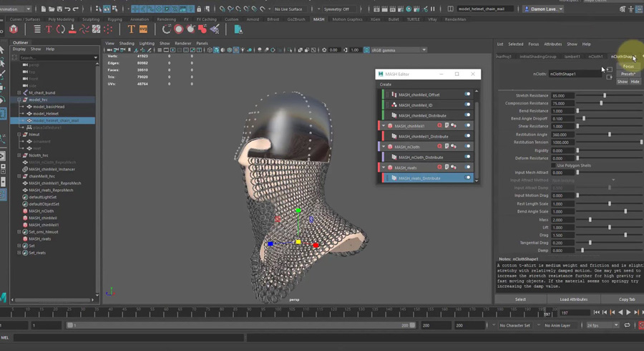The height and width of the screenshot is (351, 644).
Task: Click the Presets button in Attribute Editor
Action: [x=628, y=74]
